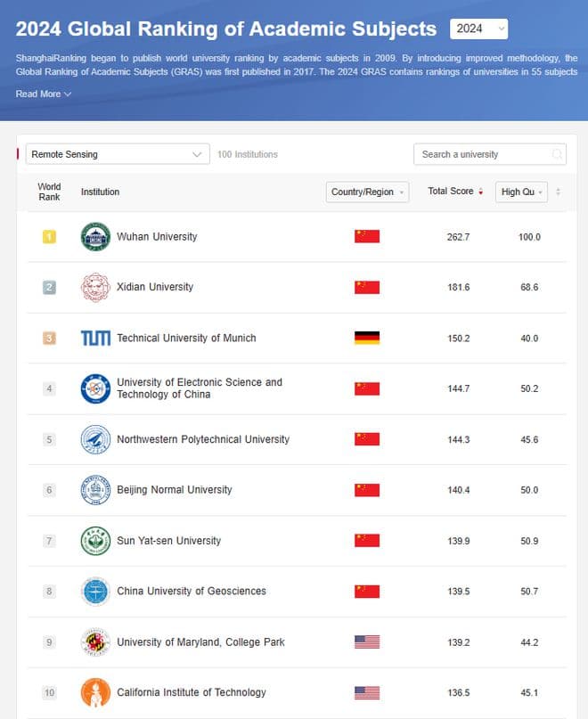588x719 pixels.
Task: Click China flag in Xidian University row
Action: coord(367,288)
